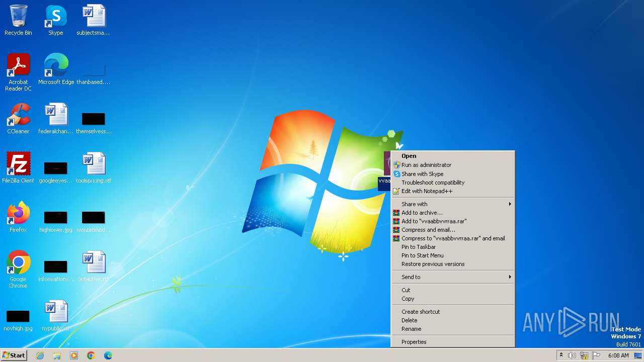Screen dimensions: 644x362
Task: Choose Cut in the context menu
Action: coord(453,290)
